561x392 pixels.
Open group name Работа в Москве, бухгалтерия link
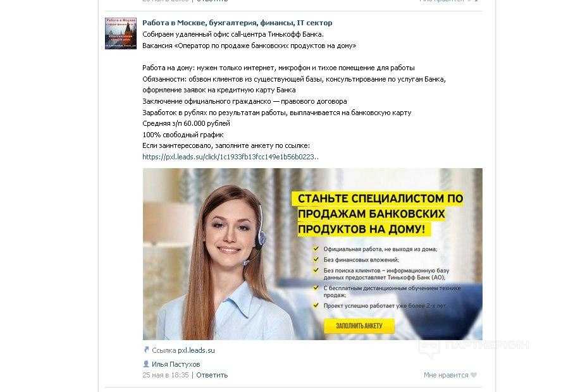tap(237, 23)
